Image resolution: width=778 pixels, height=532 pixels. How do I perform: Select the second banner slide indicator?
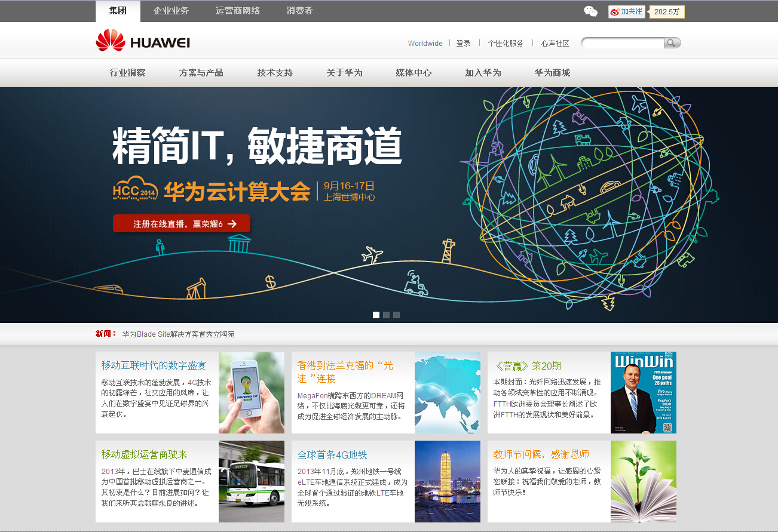point(386,315)
